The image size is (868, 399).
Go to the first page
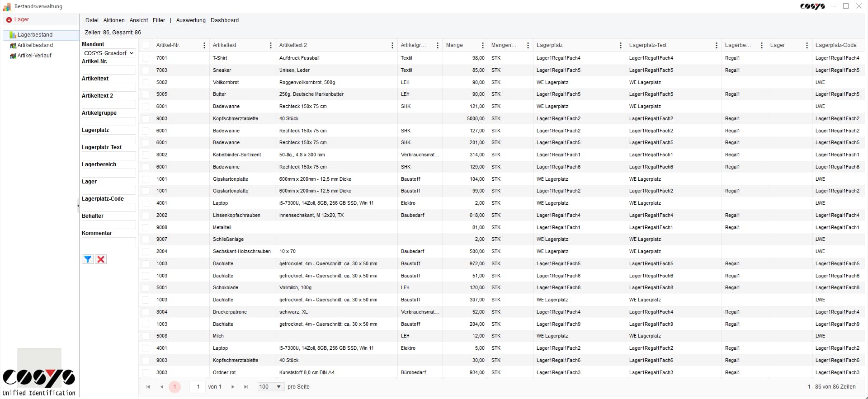148,387
